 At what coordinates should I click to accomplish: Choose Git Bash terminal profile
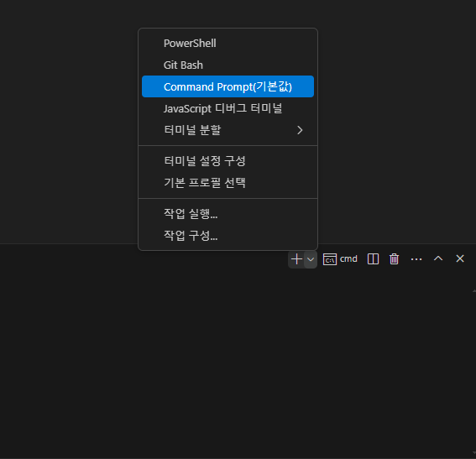pyautogui.click(x=228, y=65)
